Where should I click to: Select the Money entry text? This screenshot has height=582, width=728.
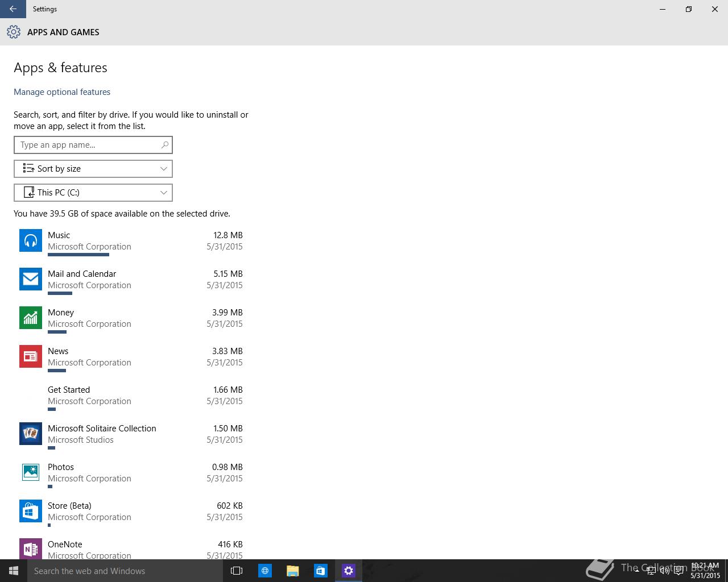(x=61, y=313)
